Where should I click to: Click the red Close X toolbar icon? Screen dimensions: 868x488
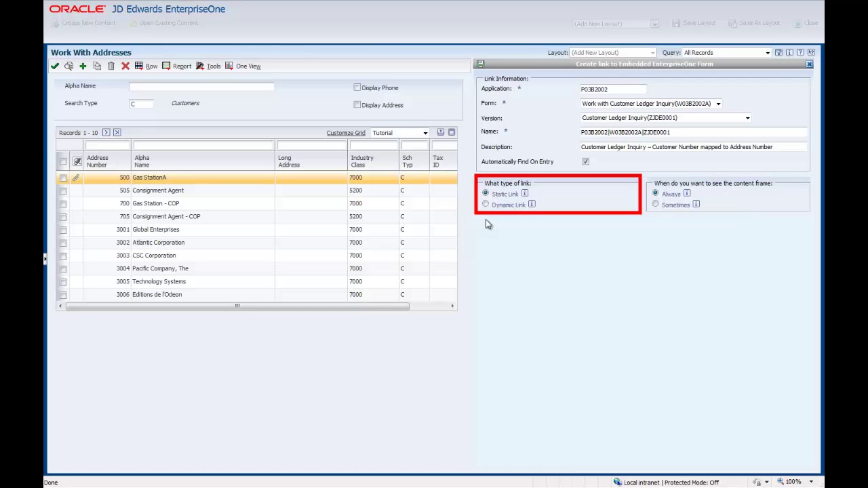click(x=125, y=66)
